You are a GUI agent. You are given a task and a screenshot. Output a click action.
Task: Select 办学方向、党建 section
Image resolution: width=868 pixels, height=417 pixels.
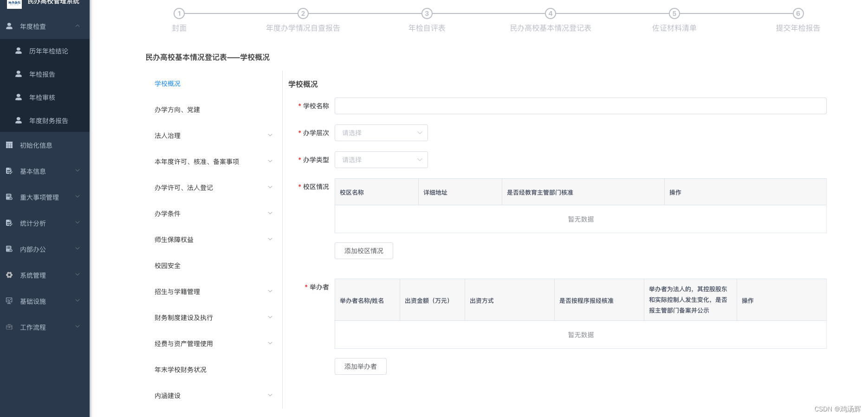(177, 110)
